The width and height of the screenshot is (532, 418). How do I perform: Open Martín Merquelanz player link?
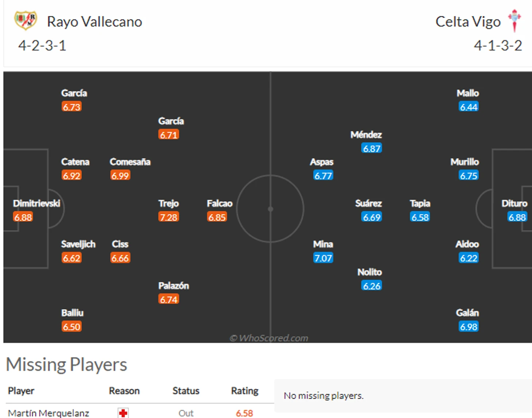click(48, 413)
